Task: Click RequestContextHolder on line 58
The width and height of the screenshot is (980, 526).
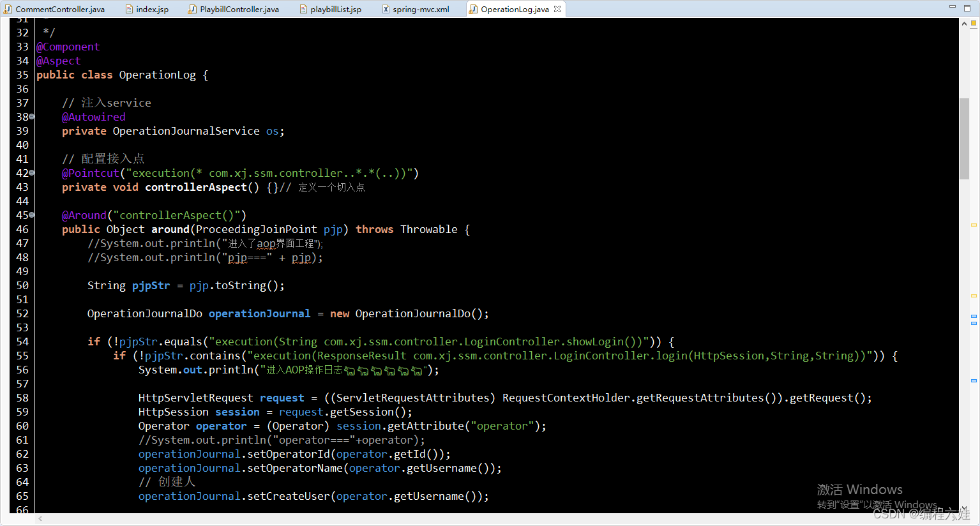Action: point(566,398)
